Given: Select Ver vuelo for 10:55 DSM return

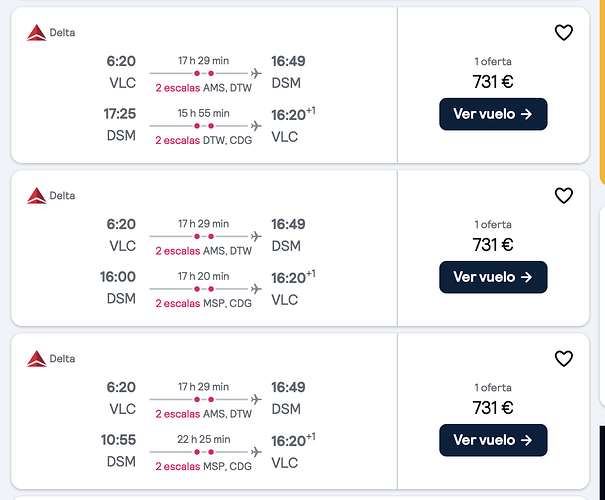Looking at the screenshot, I should [x=493, y=440].
